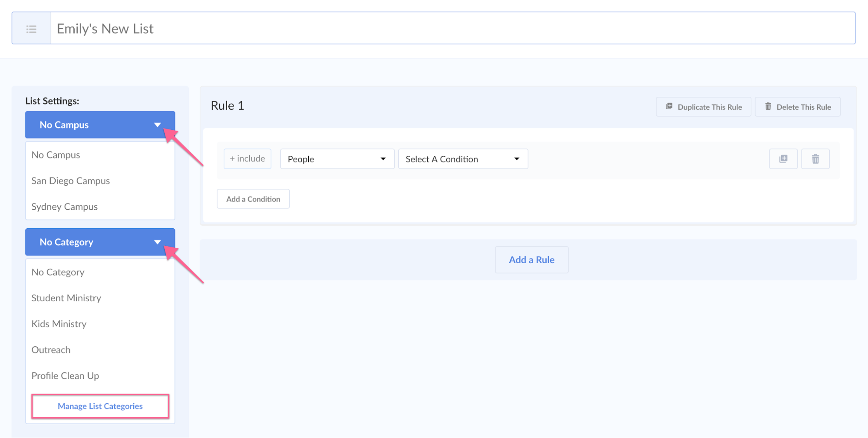
Task: Collapse the No Category dropdown header
Action: (100, 242)
